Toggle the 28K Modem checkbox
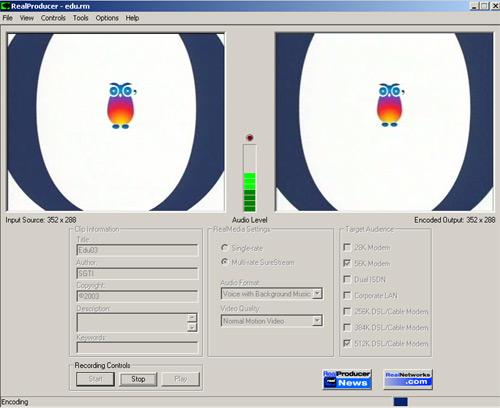 [347, 247]
